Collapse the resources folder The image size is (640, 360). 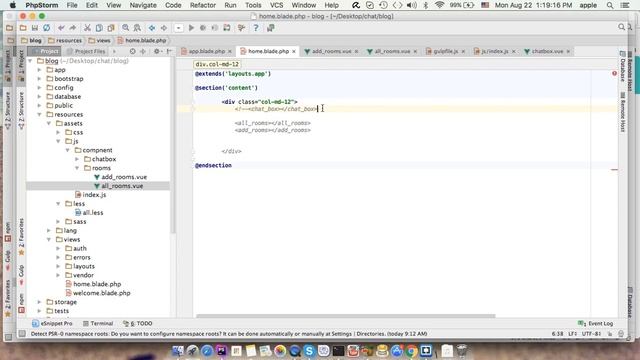[40, 115]
